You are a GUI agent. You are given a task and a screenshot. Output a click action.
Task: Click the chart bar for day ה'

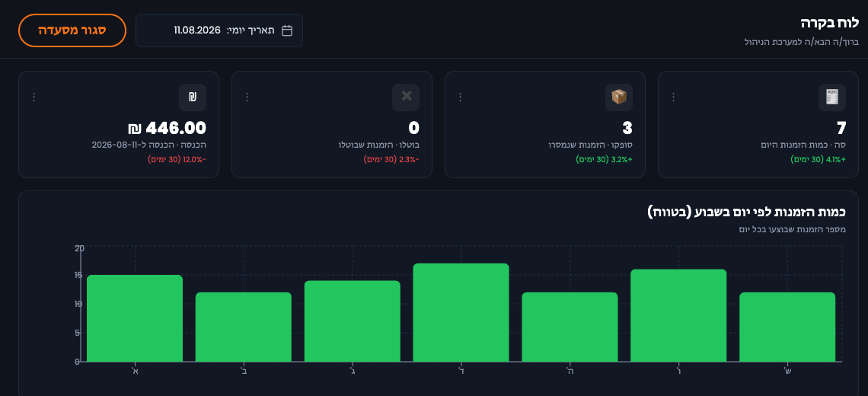tap(570, 327)
